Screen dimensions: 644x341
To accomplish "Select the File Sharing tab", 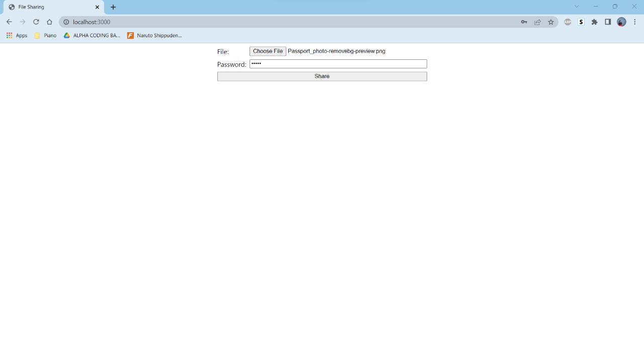I will [50, 7].
